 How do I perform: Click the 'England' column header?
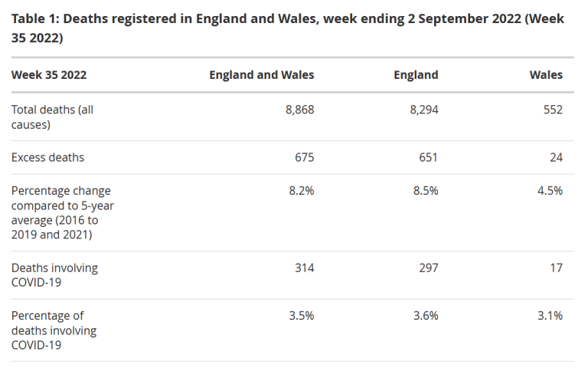416,75
